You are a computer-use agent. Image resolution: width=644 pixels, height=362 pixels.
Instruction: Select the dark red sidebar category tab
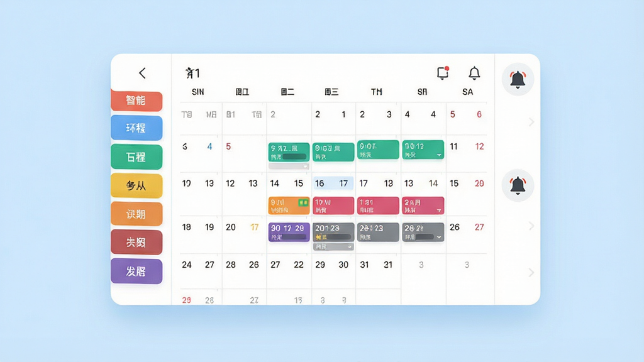click(x=136, y=242)
